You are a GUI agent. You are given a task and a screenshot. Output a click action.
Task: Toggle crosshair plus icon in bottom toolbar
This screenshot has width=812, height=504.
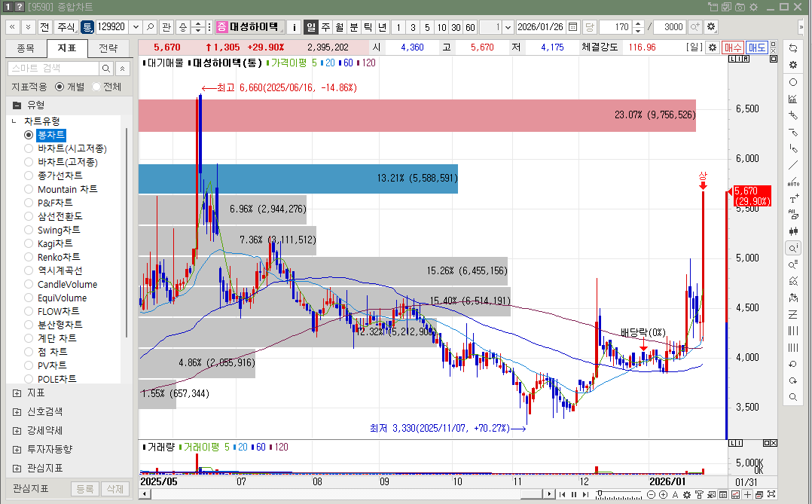pos(747,495)
